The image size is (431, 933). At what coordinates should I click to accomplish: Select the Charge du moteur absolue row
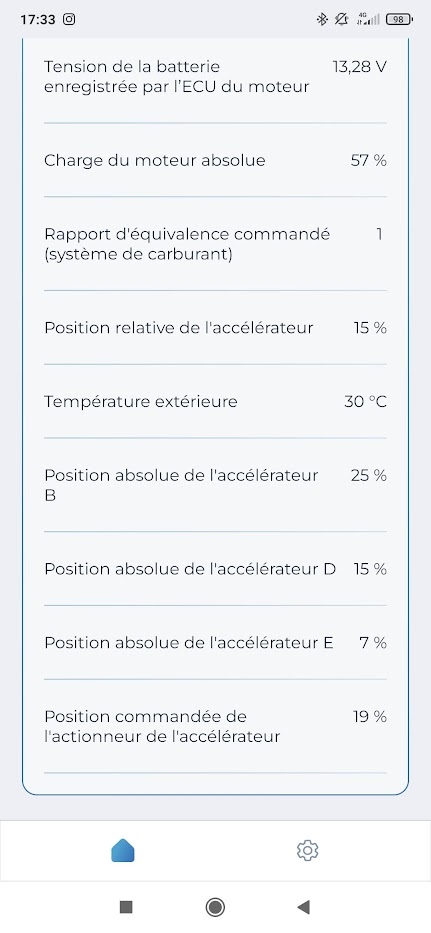215,161
